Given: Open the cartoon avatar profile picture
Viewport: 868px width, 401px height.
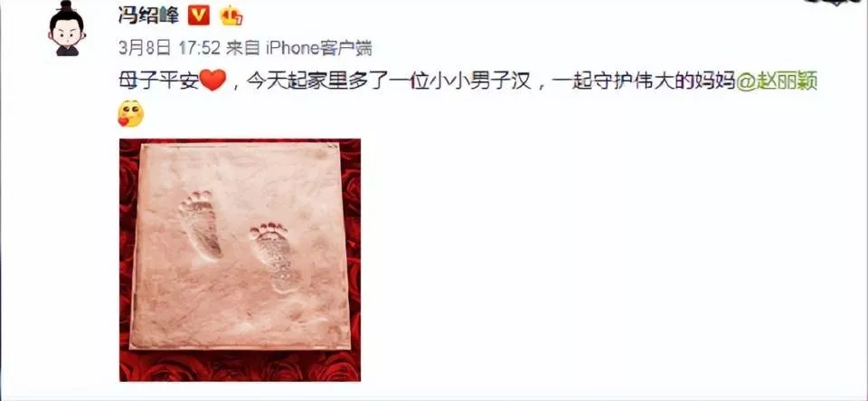Looking at the screenshot, I should pos(66,29).
